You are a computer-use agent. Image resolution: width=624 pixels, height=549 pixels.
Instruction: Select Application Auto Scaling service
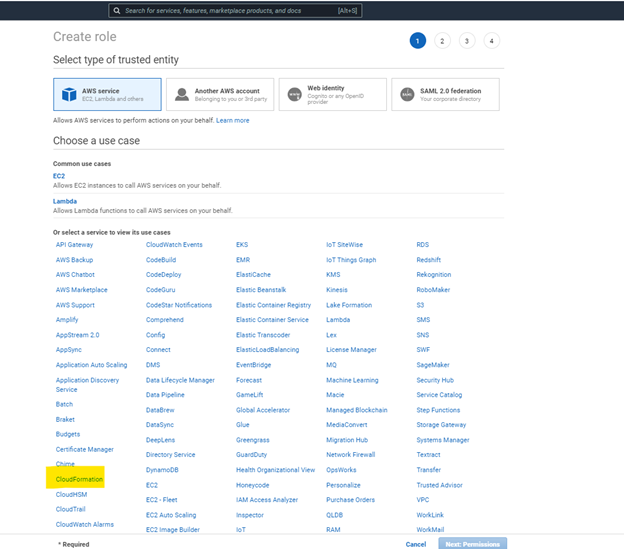[92, 365]
